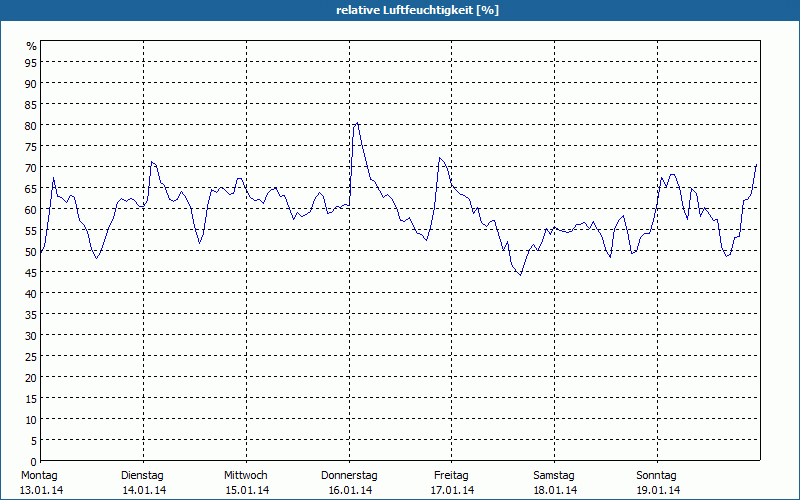The width and height of the screenshot is (800, 500).
Task: Click the highest humidity peak on Donnerstag
Action: (356, 123)
